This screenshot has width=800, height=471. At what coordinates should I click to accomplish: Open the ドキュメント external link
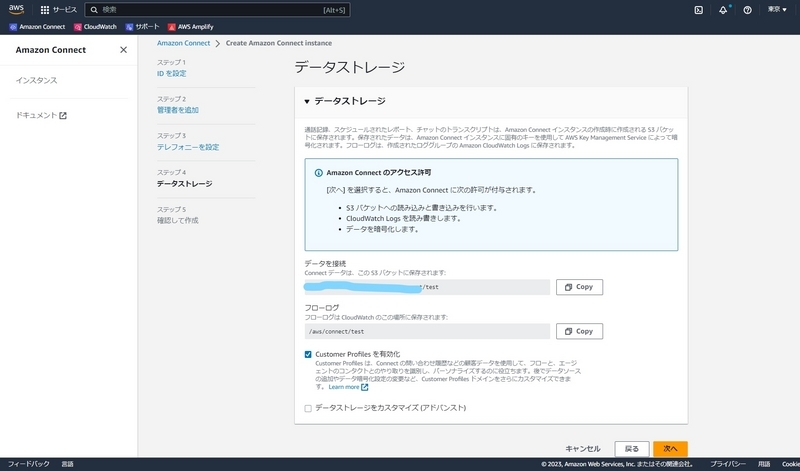coord(41,115)
